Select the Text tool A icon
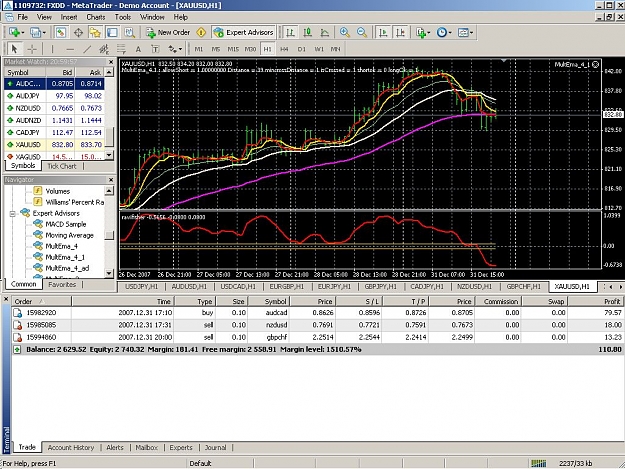This screenshot has height=469, width=625. (x=138, y=49)
